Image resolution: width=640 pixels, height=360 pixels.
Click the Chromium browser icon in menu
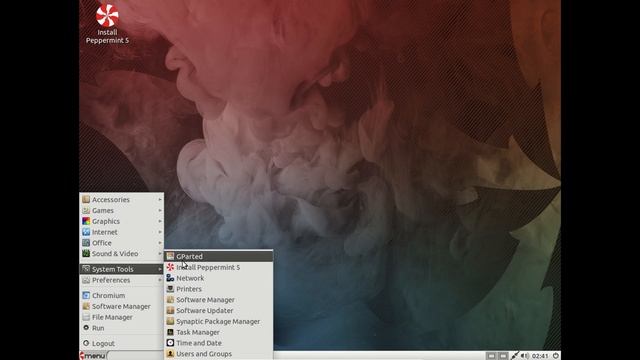86,295
